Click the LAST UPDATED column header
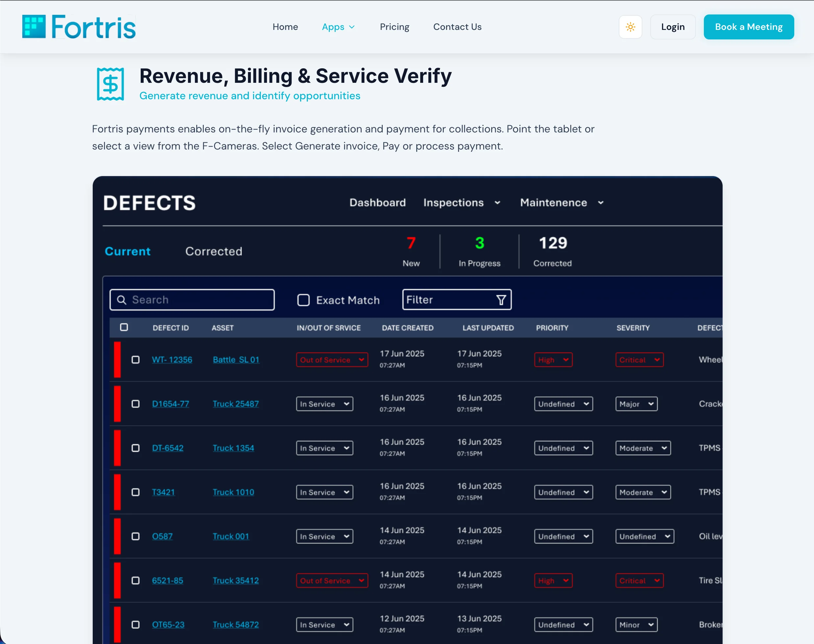This screenshot has height=644, width=814. 488,328
